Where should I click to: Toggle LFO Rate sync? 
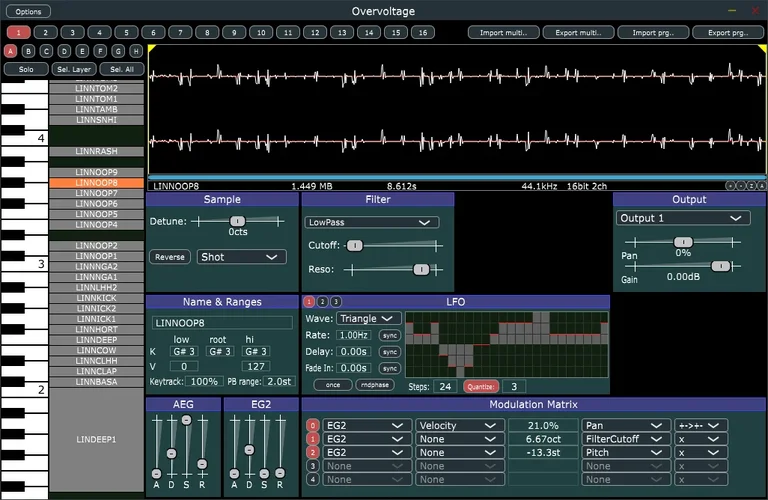click(x=390, y=335)
